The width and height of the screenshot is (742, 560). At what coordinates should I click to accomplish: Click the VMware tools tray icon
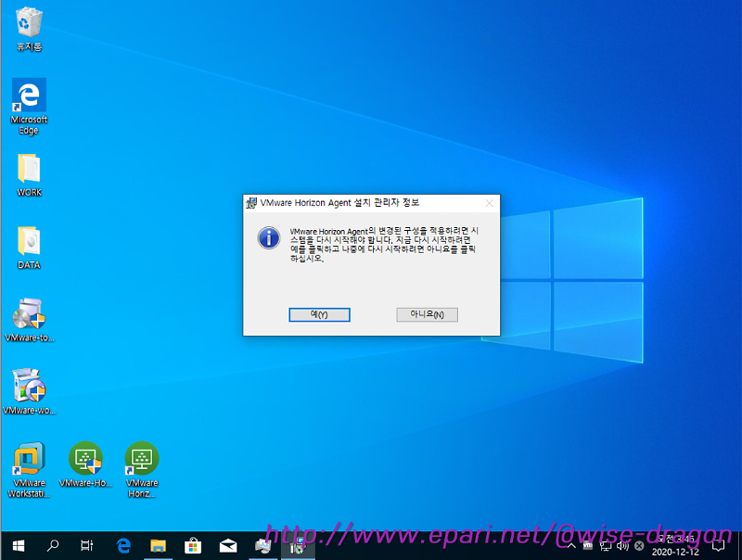[x=588, y=546]
